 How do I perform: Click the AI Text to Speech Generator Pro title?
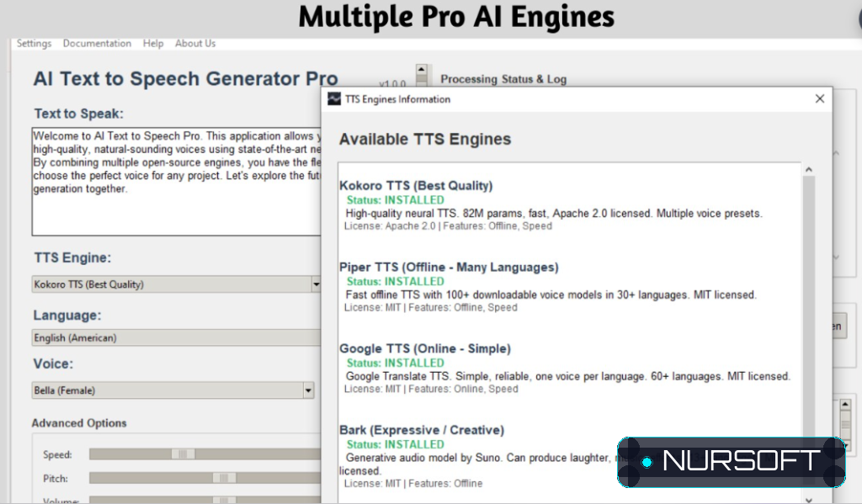click(186, 78)
